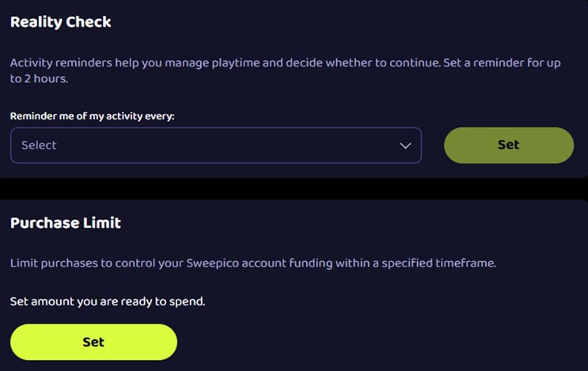Click the Select placeholder text in the dropdown
The image size is (588, 371).
(39, 146)
